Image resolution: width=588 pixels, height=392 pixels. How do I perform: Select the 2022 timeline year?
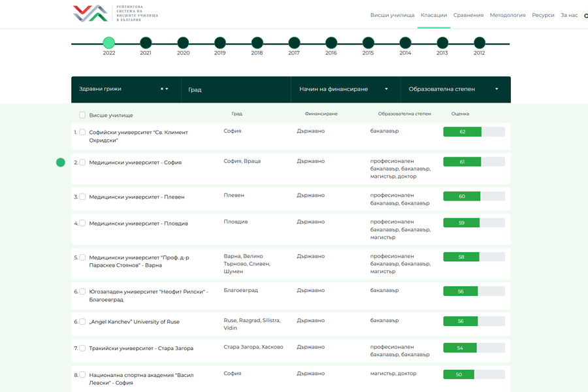[x=108, y=42]
